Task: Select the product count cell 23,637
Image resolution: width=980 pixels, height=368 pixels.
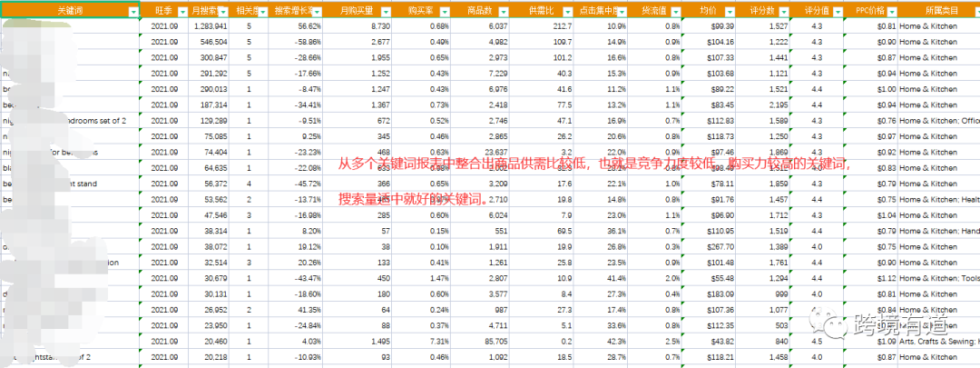Action: [x=480, y=152]
